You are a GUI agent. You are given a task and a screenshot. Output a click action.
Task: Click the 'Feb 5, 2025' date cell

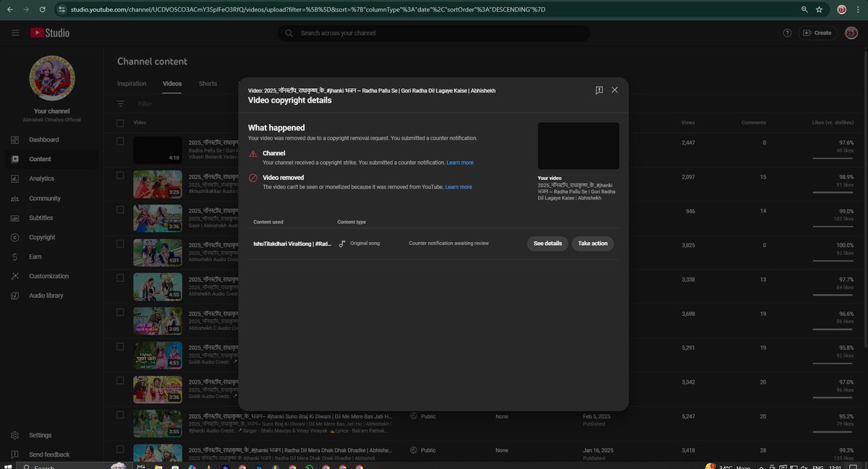(597, 417)
